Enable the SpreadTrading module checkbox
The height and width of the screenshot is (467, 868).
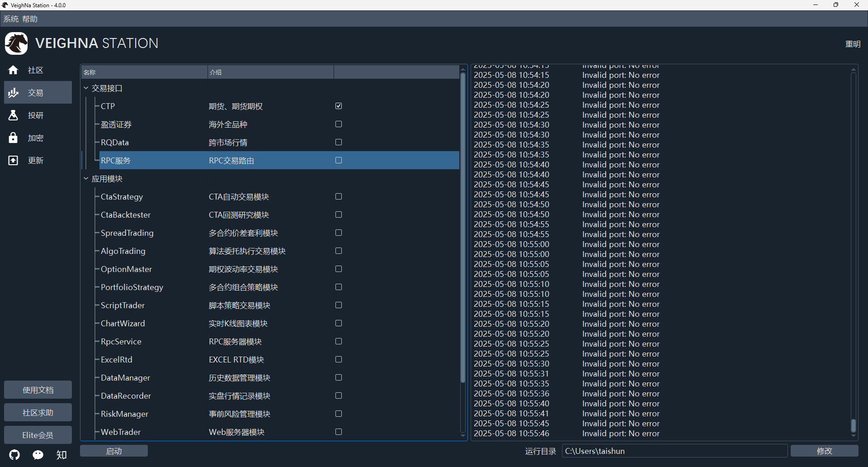[339, 233]
